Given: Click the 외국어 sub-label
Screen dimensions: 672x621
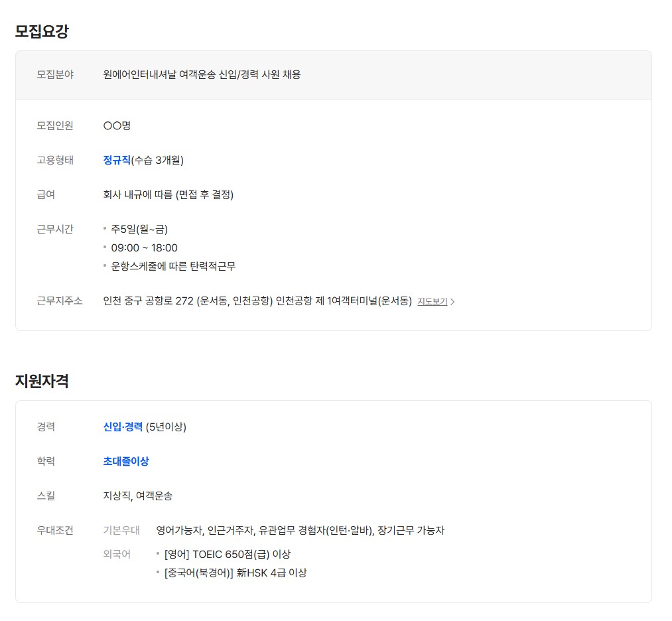Looking at the screenshot, I should pyautogui.click(x=117, y=554).
